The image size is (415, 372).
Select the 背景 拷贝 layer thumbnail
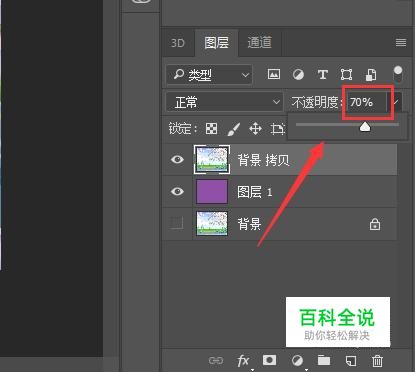click(212, 160)
